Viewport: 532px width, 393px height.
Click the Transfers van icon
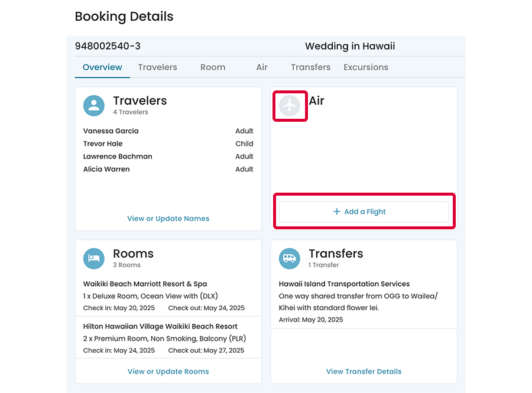pos(290,258)
